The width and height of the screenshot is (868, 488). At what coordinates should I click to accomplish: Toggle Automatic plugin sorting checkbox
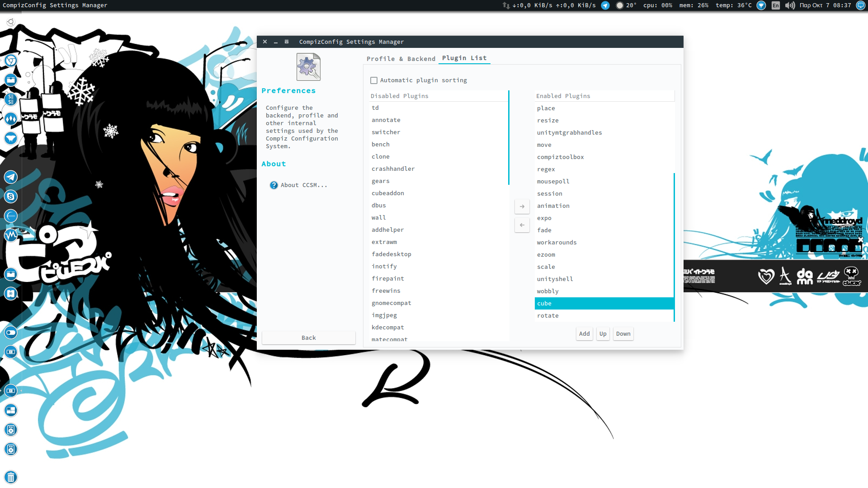click(x=374, y=80)
